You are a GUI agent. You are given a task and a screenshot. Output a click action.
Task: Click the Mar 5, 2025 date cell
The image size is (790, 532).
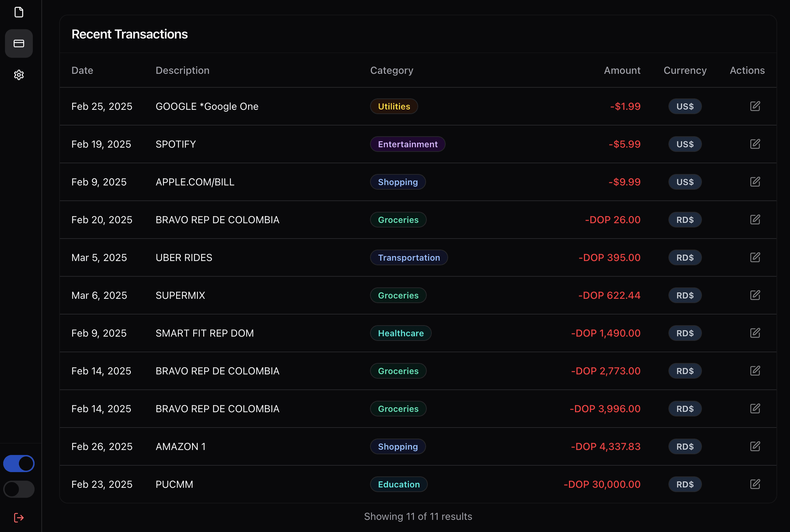(x=99, y=257)
